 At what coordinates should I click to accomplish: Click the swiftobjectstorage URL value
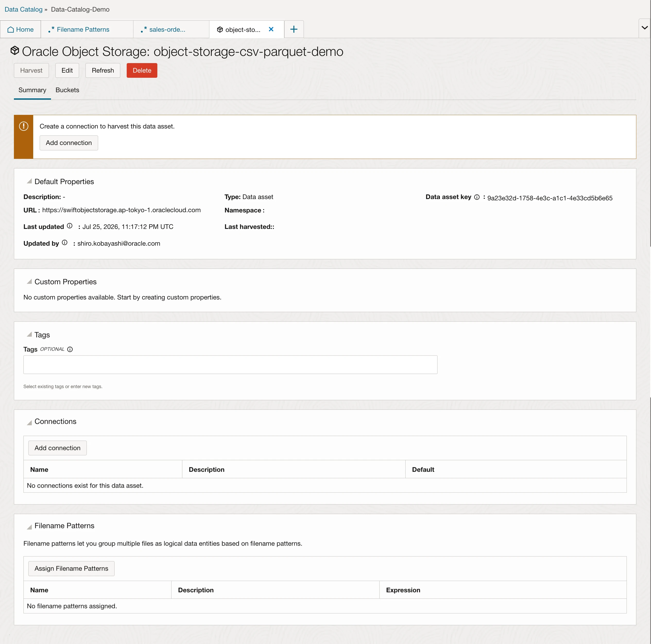(121, 210)
